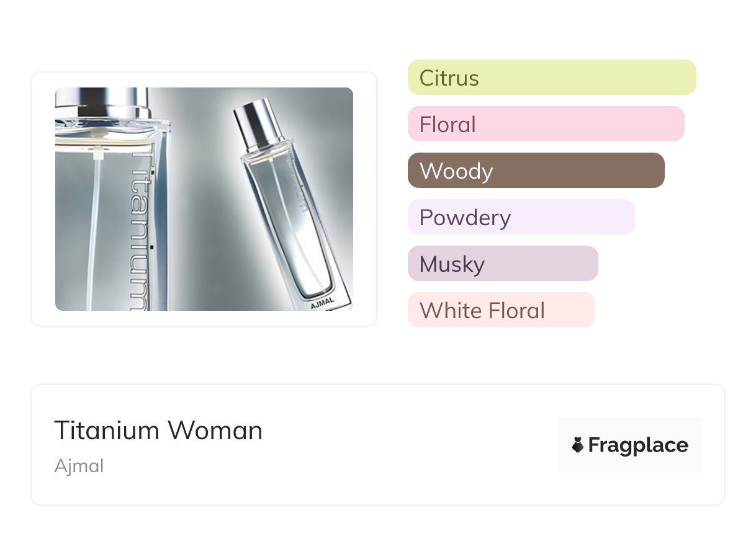This screenshot has height=536, width=756.
Task: Click the empty area of the title card
Action: pyautogui.click(x=403, y=447)
